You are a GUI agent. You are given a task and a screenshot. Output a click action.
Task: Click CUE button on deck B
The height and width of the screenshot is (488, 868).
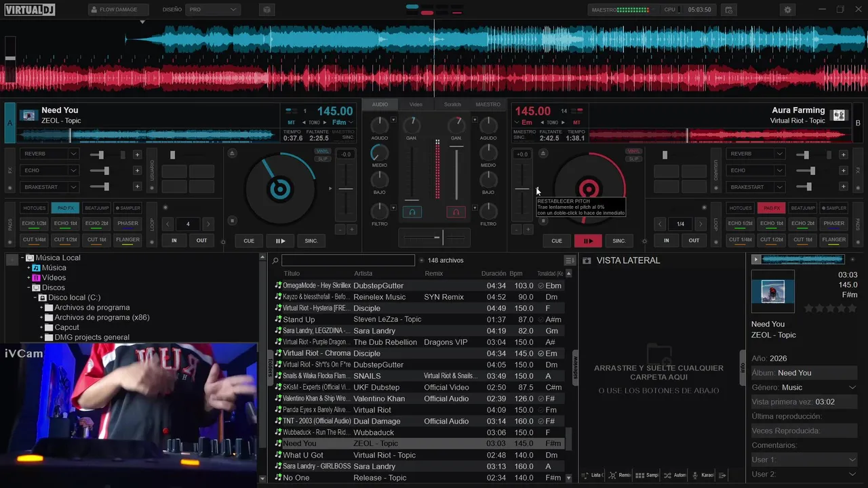[557, 241]
